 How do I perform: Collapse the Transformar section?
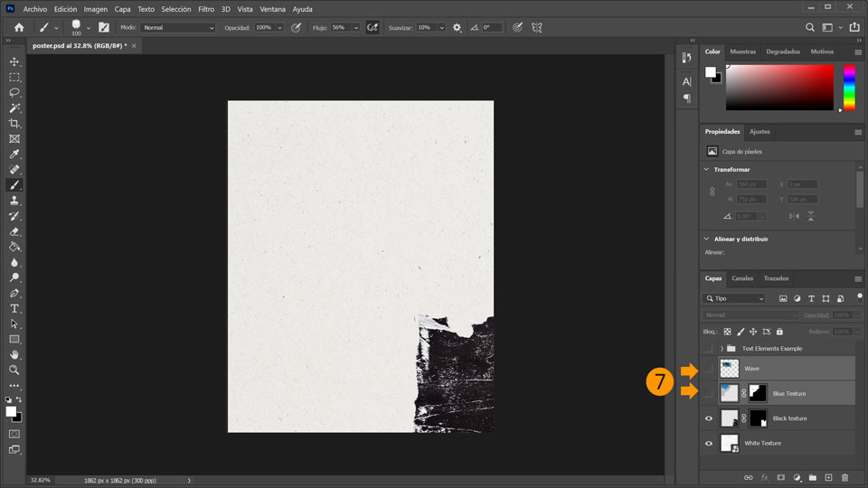point(707,169)
